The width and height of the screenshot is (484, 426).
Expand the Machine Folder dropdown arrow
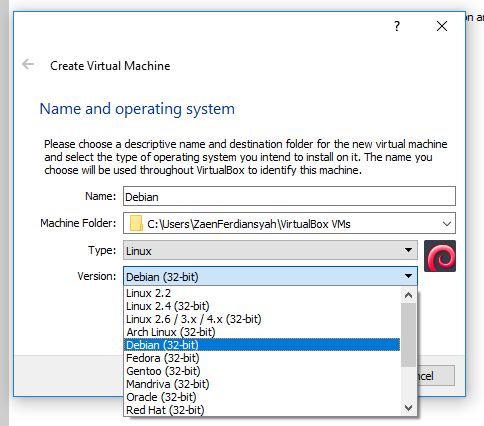pos(447,224)
